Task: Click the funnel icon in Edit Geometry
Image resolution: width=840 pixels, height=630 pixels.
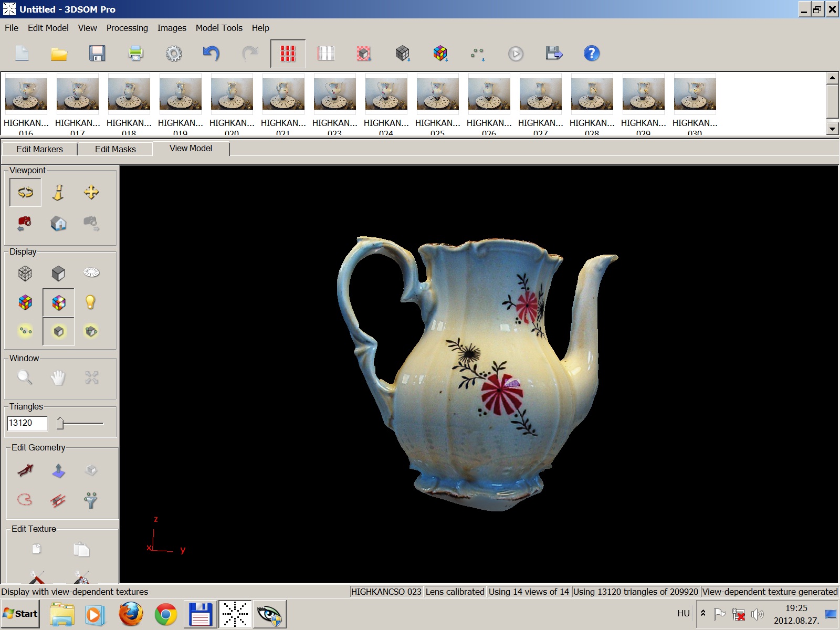Action: click(91, 500)
